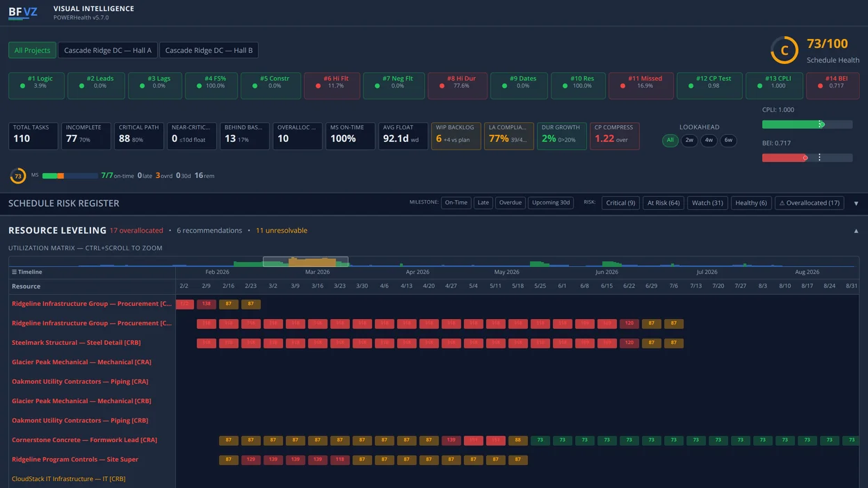Viewport: 868px width, 488px height.
Task: Filter by Overallocated (17)
Action: [x=809, y=203]
